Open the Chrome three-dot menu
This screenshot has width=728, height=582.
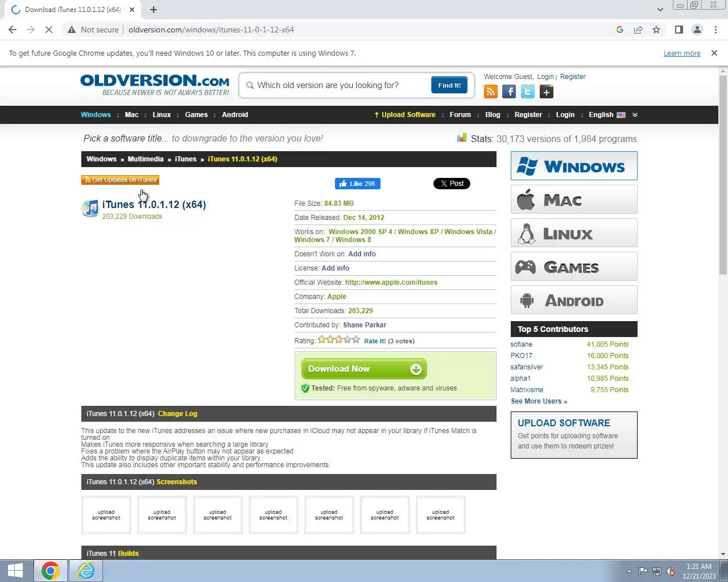tap(715, 30)
